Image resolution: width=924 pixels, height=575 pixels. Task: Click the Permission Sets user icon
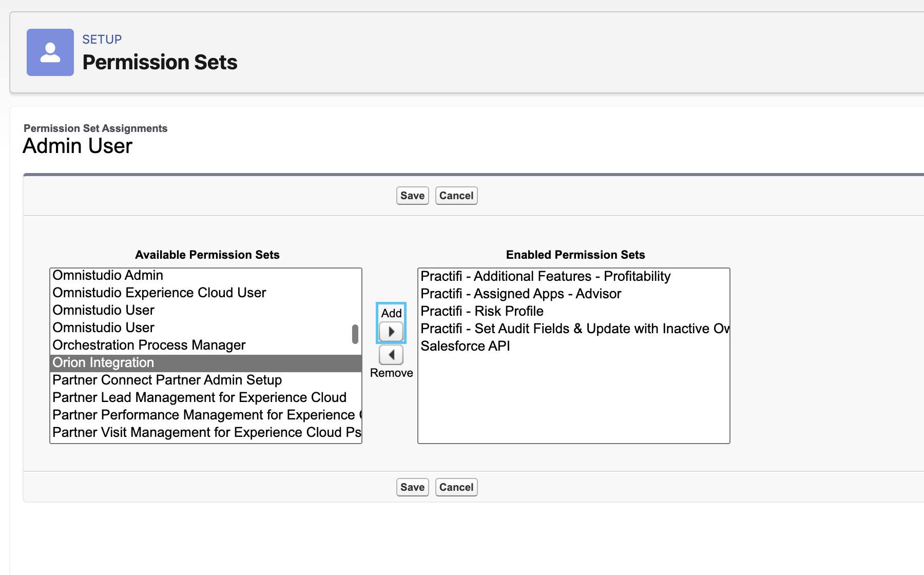[50, 52]
